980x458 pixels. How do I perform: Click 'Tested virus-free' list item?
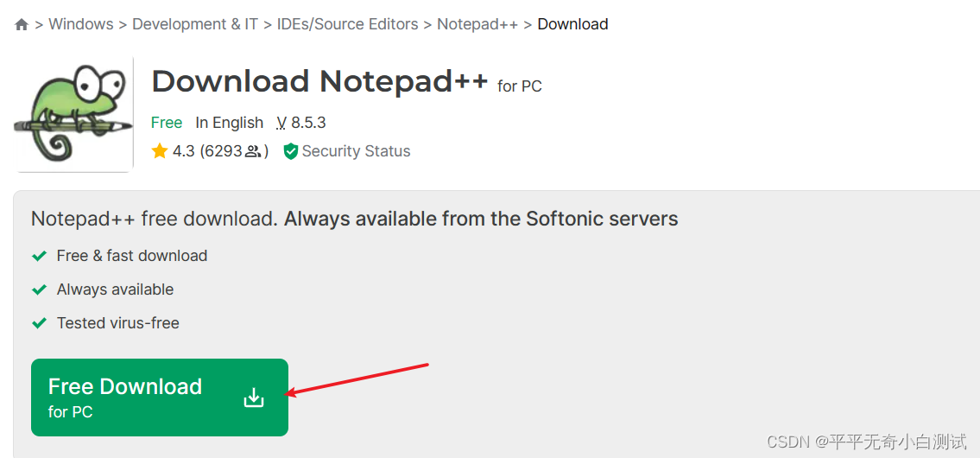[118, 323]
